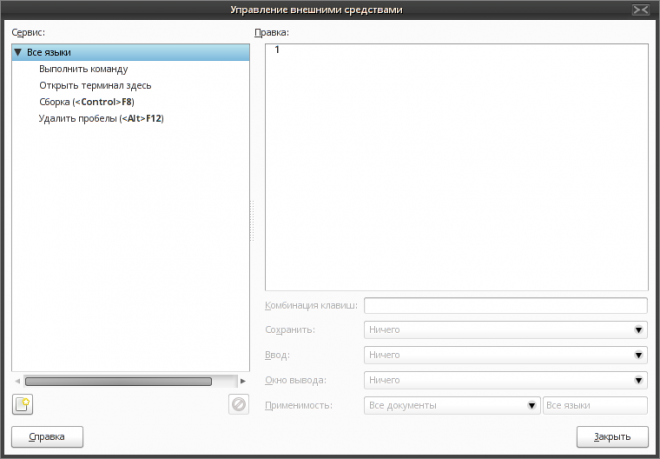Select "Выполнить команду" in tool list
Viewport: 660px width, 459px height.
click(x=84, y=69)
